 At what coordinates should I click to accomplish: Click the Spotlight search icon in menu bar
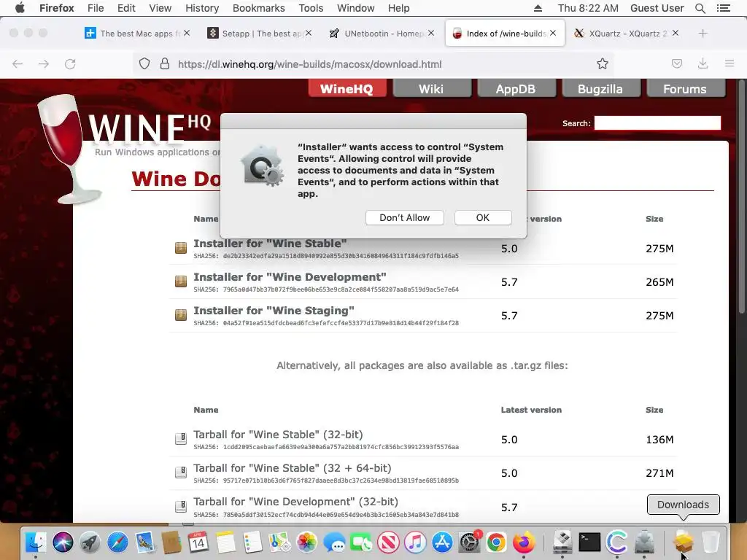700,8
